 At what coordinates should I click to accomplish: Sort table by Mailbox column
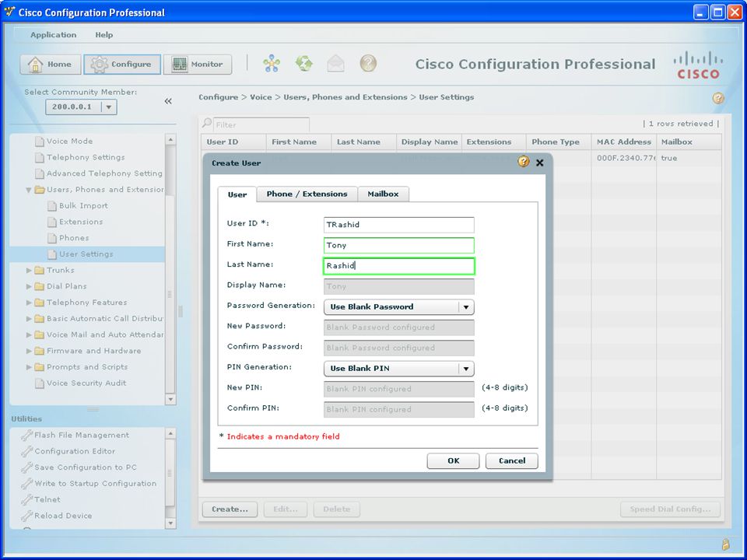tap(689, 142)
